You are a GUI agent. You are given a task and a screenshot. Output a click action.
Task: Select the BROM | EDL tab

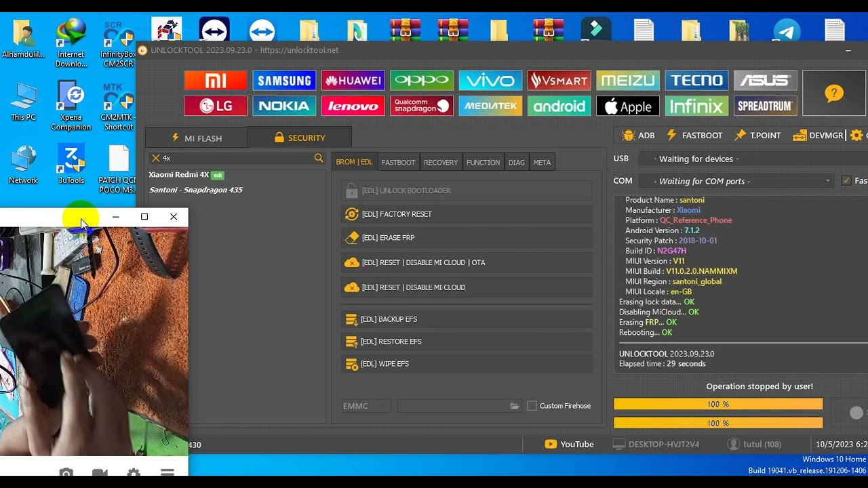[354, 162]
